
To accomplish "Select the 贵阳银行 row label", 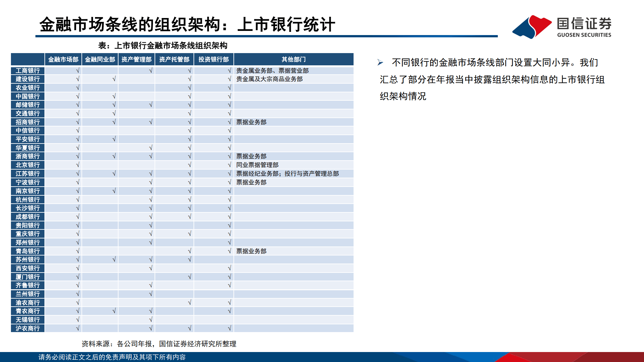I will [x=28, y=225].
